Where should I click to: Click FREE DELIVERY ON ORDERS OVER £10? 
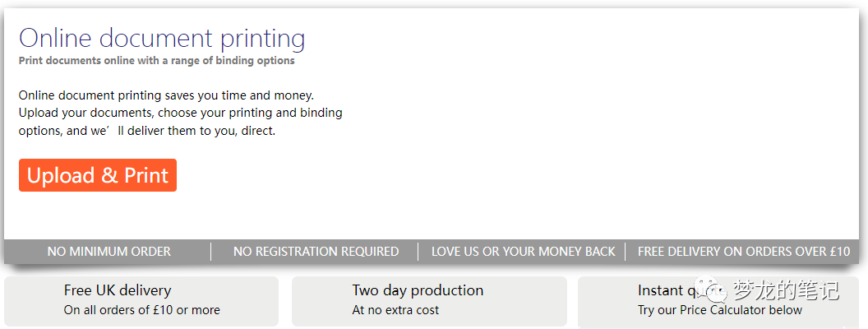click(743, 252)
